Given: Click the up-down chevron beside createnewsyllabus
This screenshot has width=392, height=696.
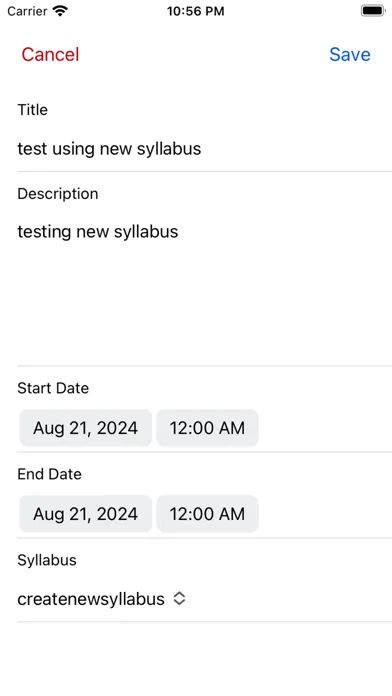Looking at the screenshot, I should pos(179,599).
